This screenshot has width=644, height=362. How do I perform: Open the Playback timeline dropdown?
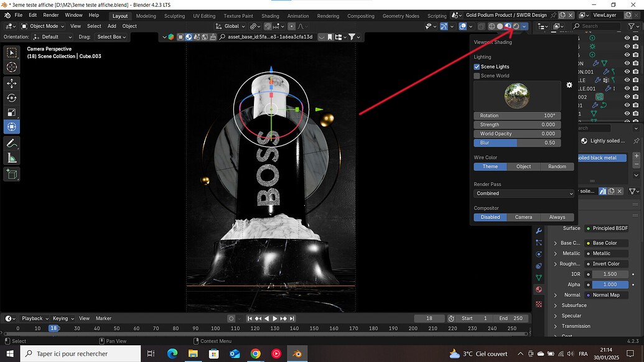tap(35, 318)
